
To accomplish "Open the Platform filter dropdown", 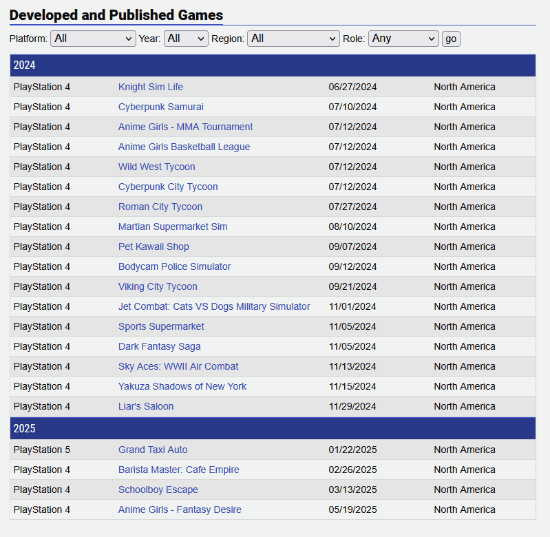I will [93, 39].
